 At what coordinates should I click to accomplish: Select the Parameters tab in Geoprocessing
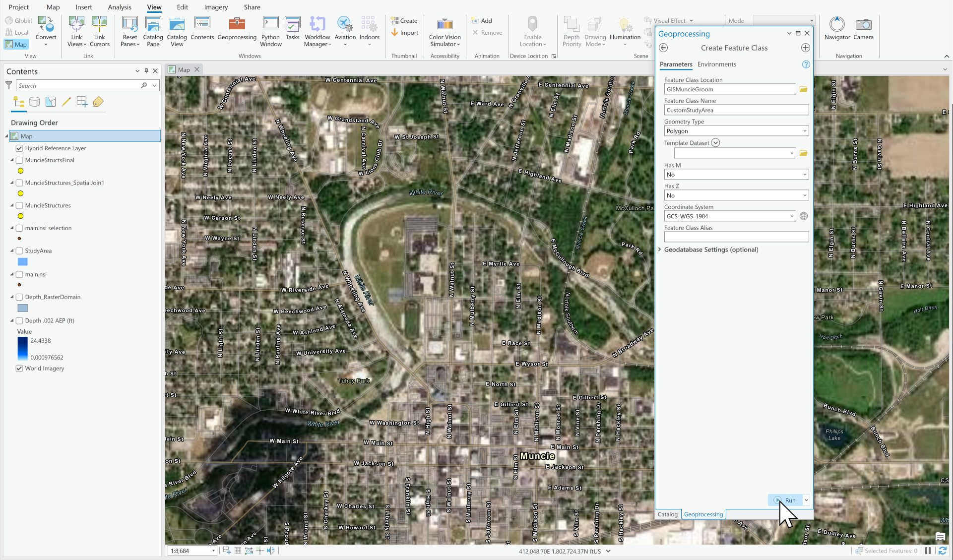point(675,64)
